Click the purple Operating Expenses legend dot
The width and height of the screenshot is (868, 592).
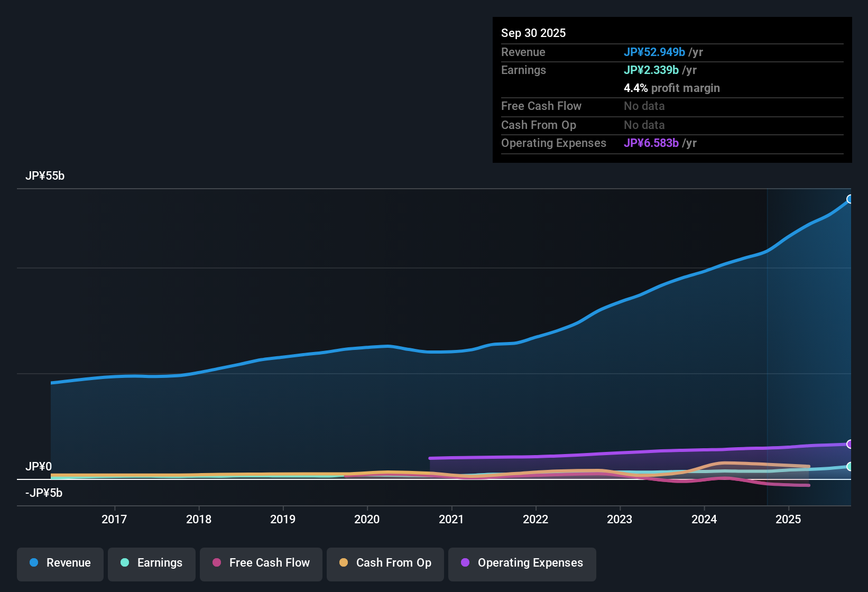pyautogui.click(x=465, y=562)
